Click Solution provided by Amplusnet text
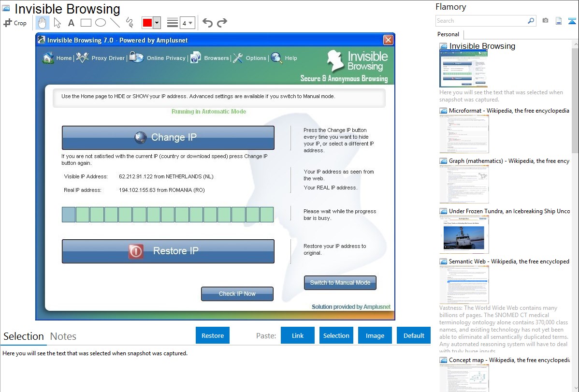The width and height of the screenshot is (579, 392). 351,306
